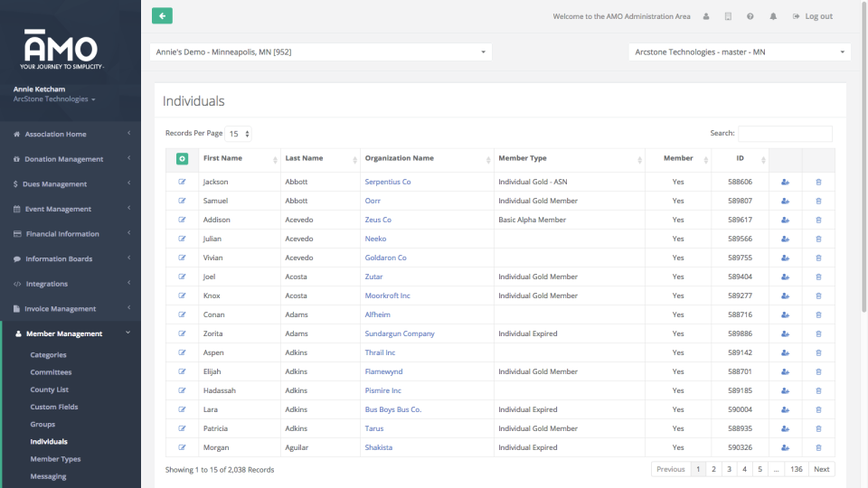
Task: Open user icon for Addison Acevedo
Action: click(x=785, y=220)
